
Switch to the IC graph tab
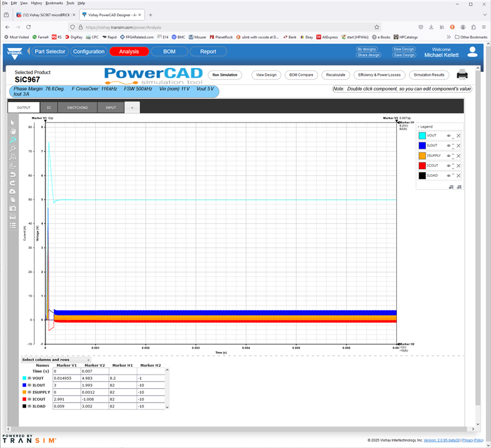(49, 108)
